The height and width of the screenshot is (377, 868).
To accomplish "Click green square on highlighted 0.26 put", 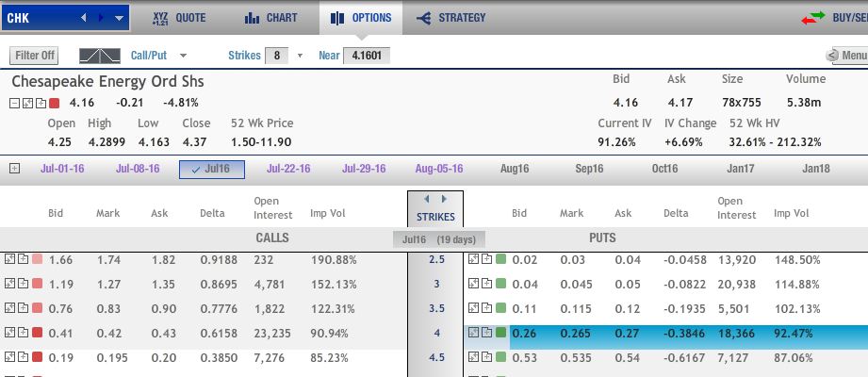I will tap(500, 333).
